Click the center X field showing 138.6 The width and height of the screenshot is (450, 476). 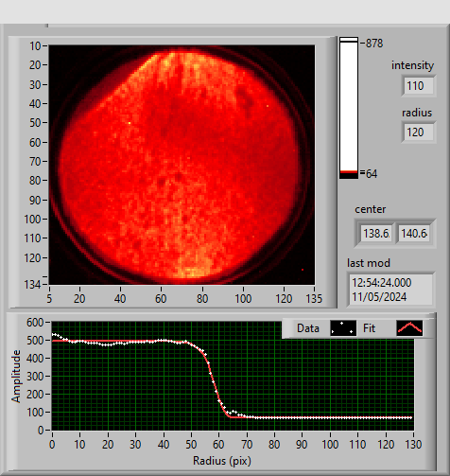click(x=376, y=234)
